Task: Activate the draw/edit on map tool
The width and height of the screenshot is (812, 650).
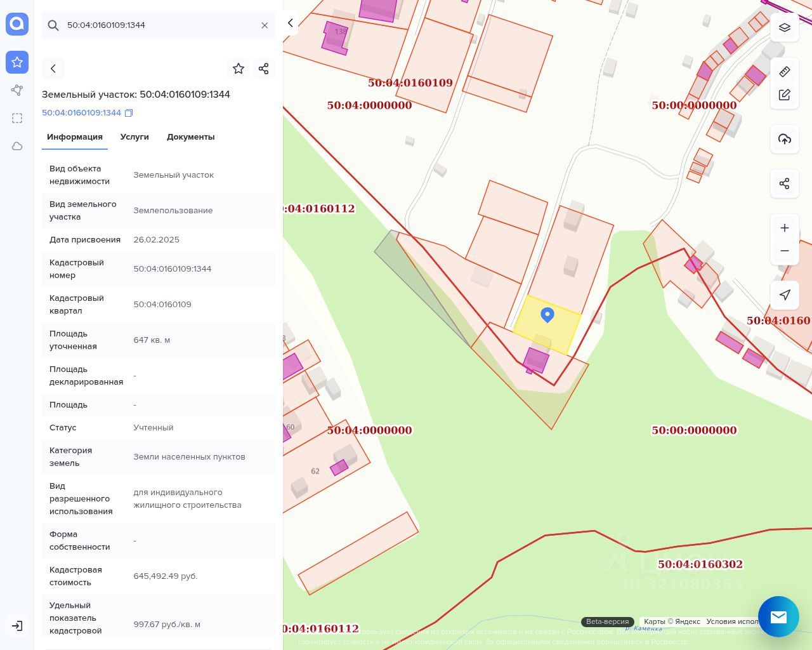Action: tap(785, 95)
